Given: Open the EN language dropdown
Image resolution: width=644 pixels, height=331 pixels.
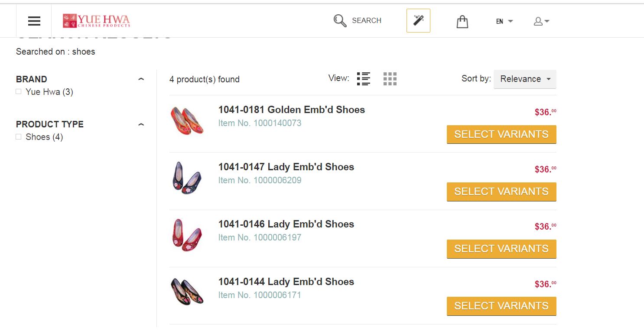Looking at the screenshot, I should (504, 21).
